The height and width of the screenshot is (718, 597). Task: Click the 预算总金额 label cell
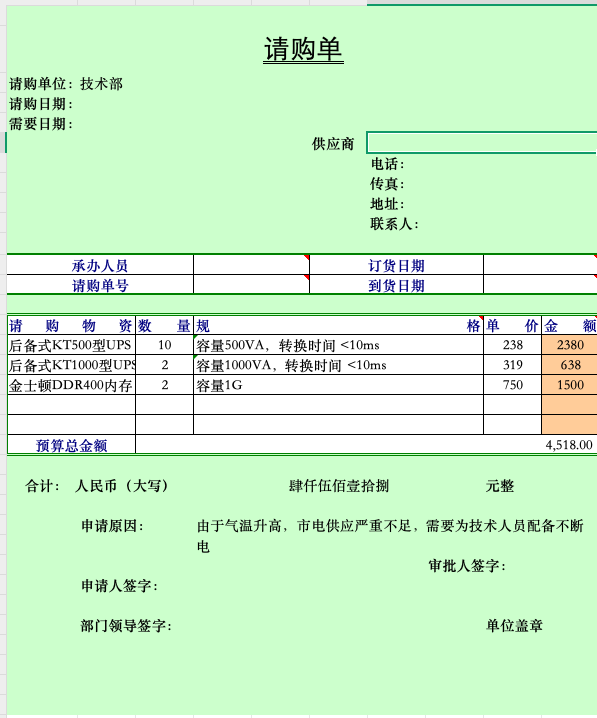[x=71, y=444]
